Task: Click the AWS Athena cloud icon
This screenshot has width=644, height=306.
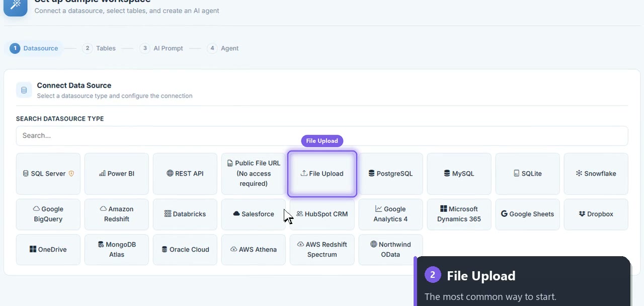Action: (x=233, y=249)
